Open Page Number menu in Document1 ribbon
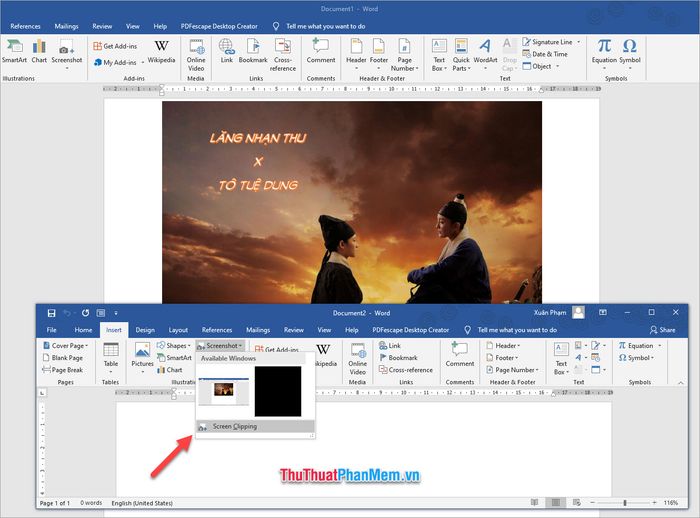This screenshot has height=518, width=700. pyautogui.click(x=404, y=55)
